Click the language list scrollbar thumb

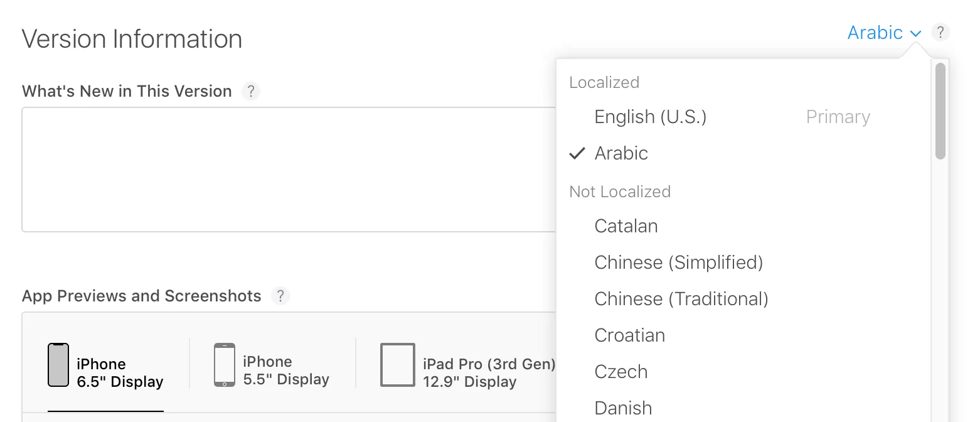[x=940, y=111]
